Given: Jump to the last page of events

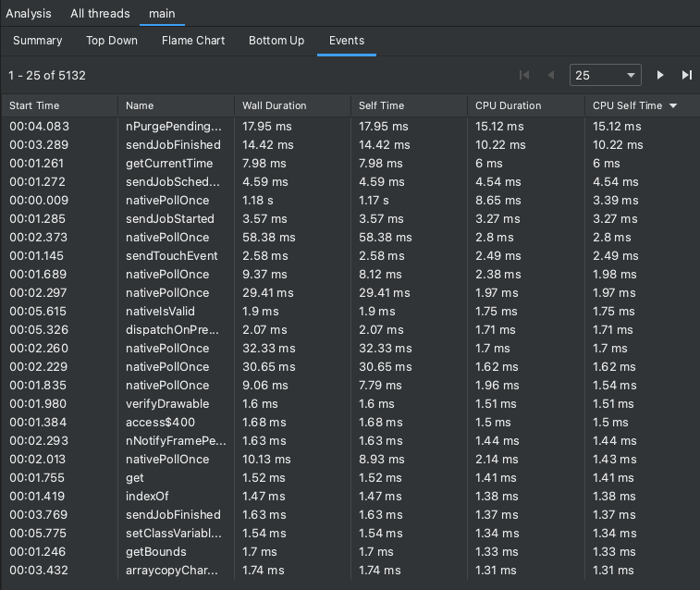Looking at the screenshot, I should 687,75.
